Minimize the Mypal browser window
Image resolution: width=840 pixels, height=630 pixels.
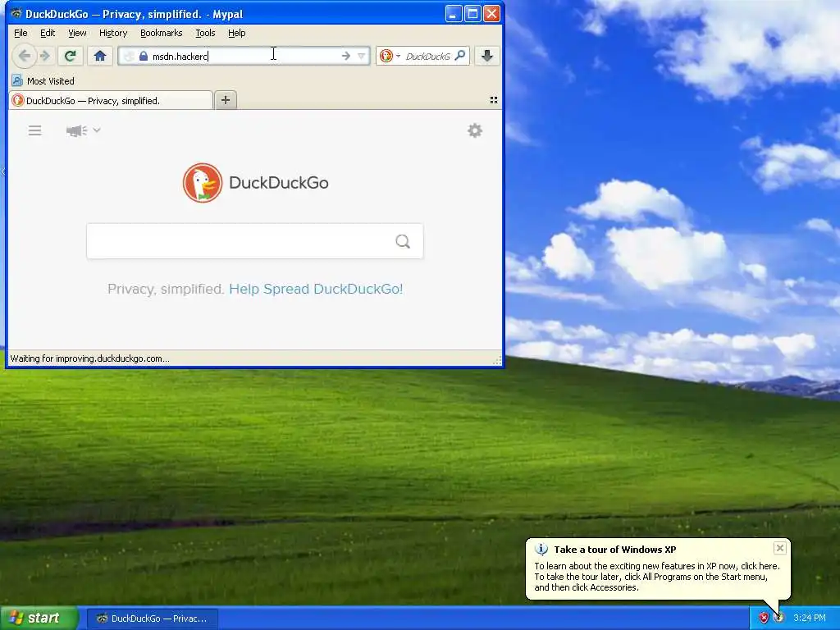click(x=453, y=13)
